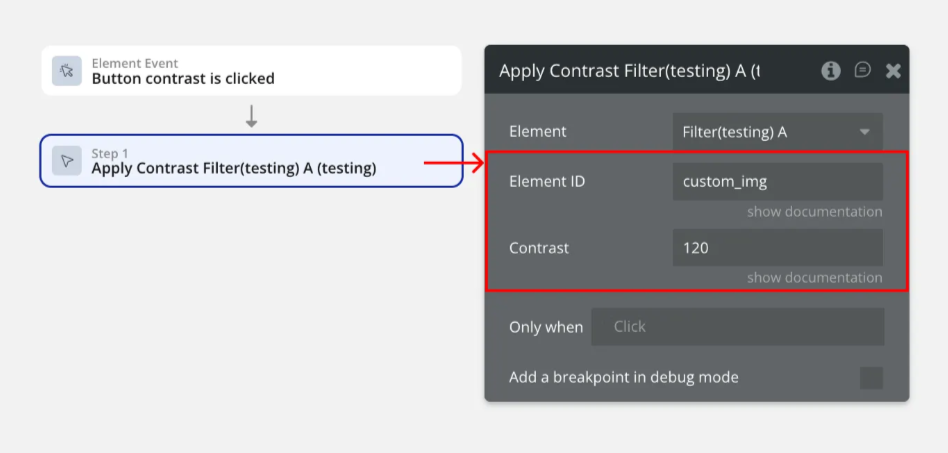Screen dimensions: 948x453
Task: Open the comment bubble icon in header
Action: coord(862,70)
